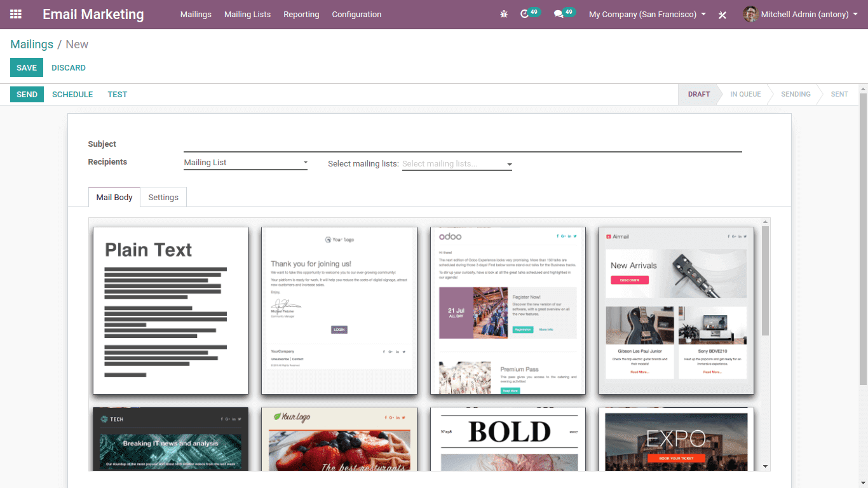This screenshot has width=868, height=488.
Task: Open the chat conversations icon
Action: point(559,14)
